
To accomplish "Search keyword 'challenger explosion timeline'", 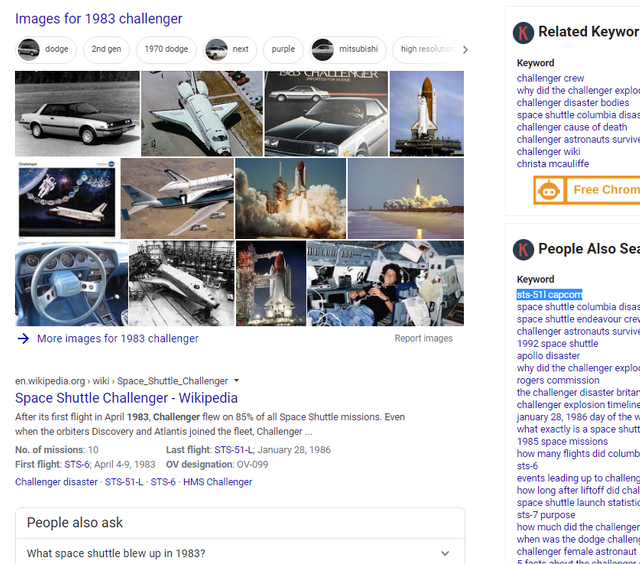I will pos(578,405).
